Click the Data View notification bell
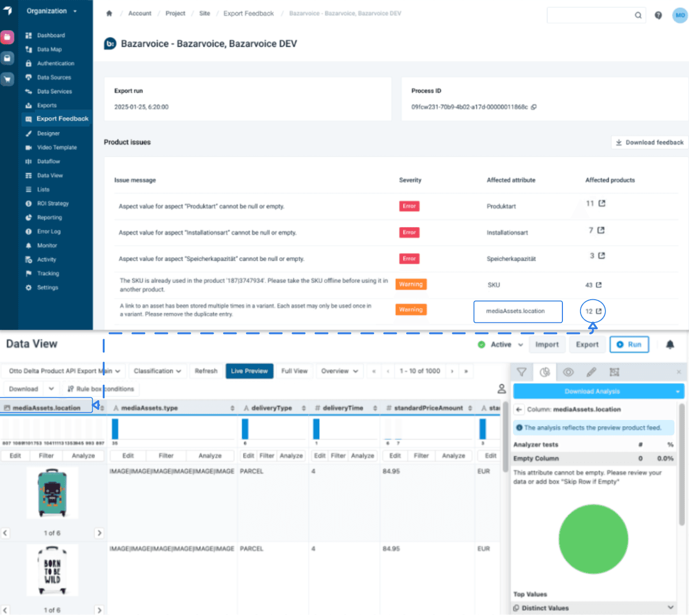Image resolution: width=689 pixels, height=616 pixels. point(670,344)
